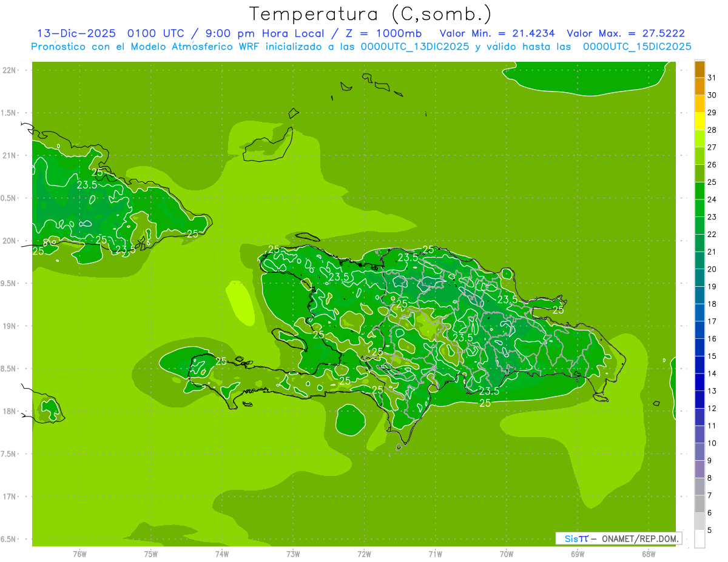The height and width of the screenshot is (562, 728).
Task: Pick the purple colorbar segment between 9 and 10
Action: [699, 452]
